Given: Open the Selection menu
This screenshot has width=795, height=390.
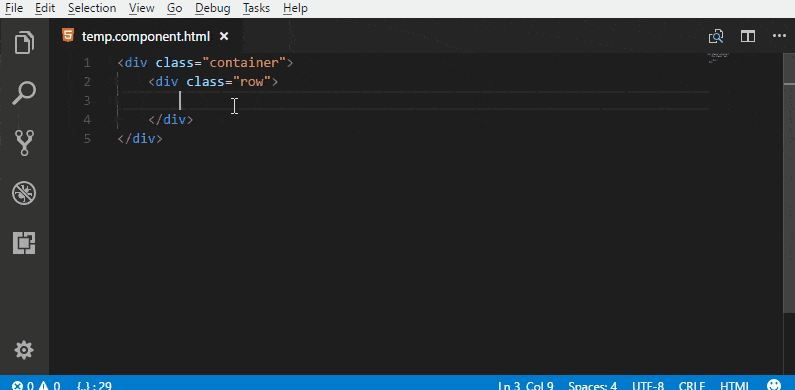Looking at the screenshot, I should [x=92, y=8].
